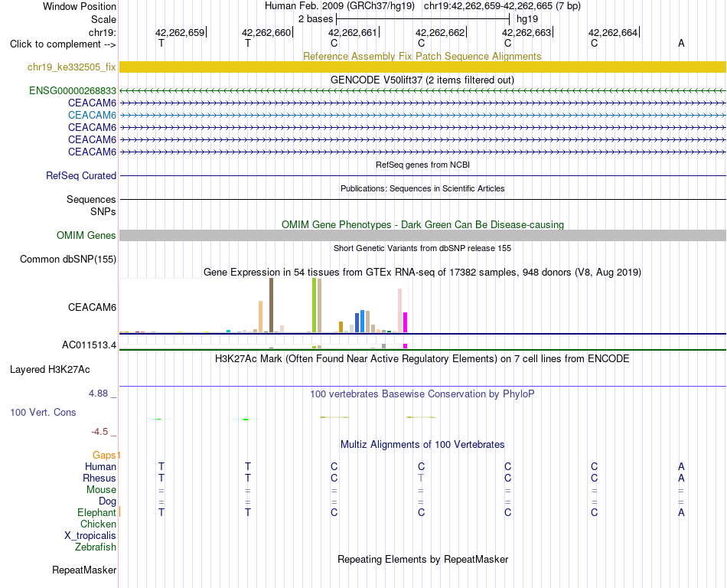
Task: Click the 42,262,659 position label
Action: [180, 32]
